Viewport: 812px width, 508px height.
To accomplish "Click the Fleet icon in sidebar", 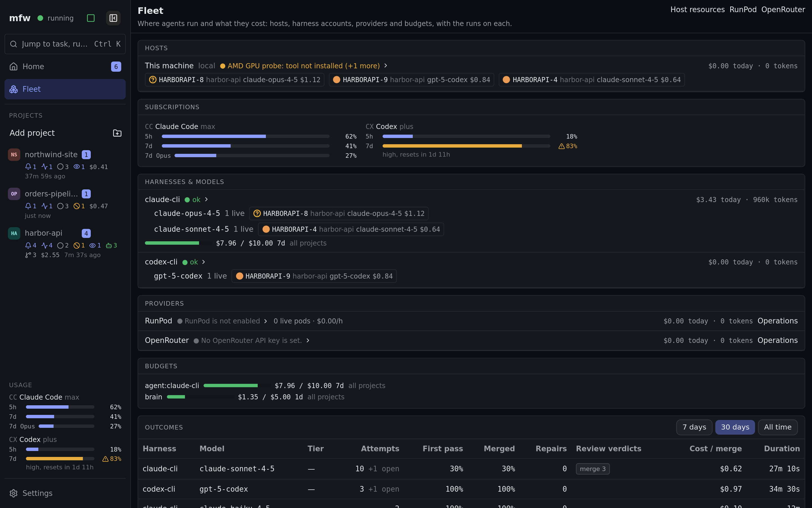I will (14, 89).
